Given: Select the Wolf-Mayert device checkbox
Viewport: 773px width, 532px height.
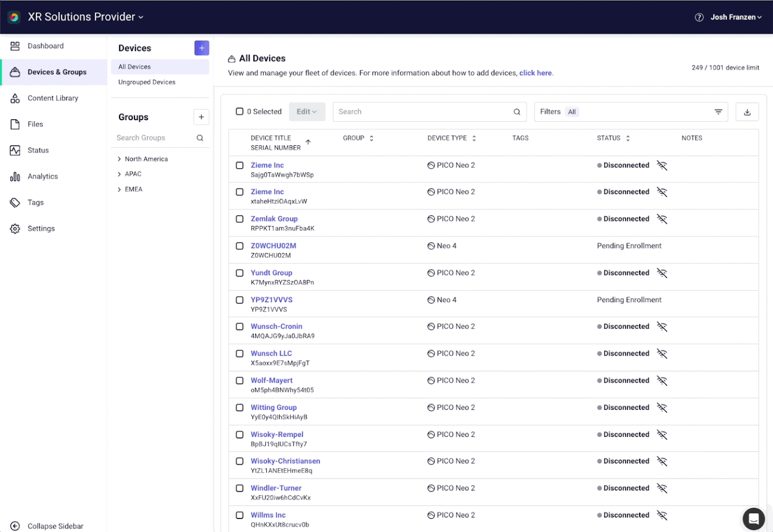Looking at the screenshot, I should click(x=240, y=381).
